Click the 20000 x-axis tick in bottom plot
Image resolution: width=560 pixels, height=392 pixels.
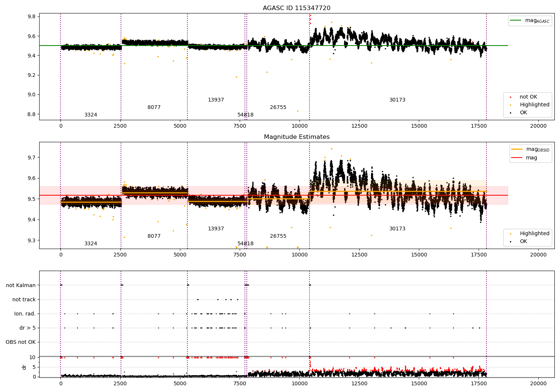[x=538, y=383]
